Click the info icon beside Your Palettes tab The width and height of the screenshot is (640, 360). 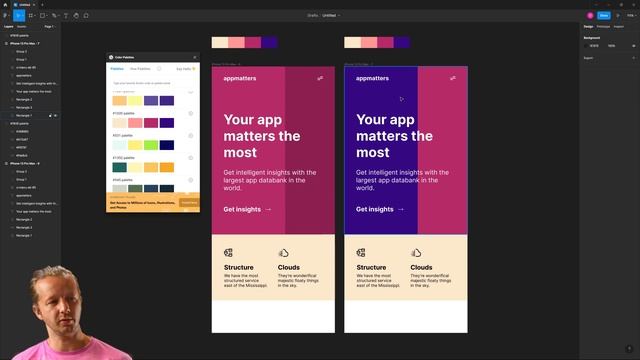[x=159, y=69]
